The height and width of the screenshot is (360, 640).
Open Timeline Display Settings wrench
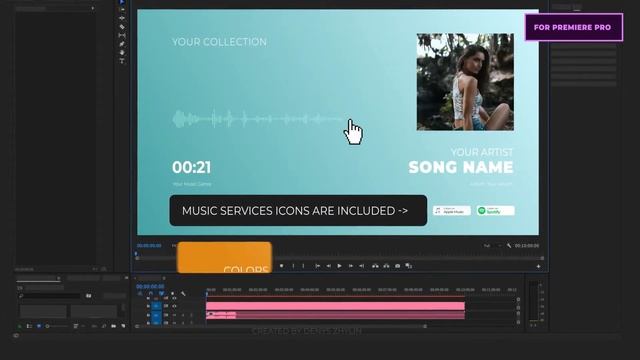pyautogui.click(x=183, y=293)
